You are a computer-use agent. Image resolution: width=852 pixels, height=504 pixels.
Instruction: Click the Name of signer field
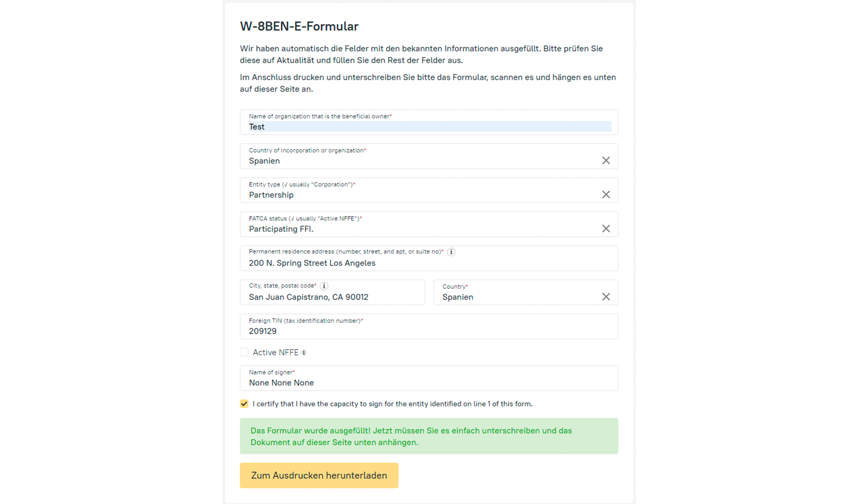click(429, 383)
